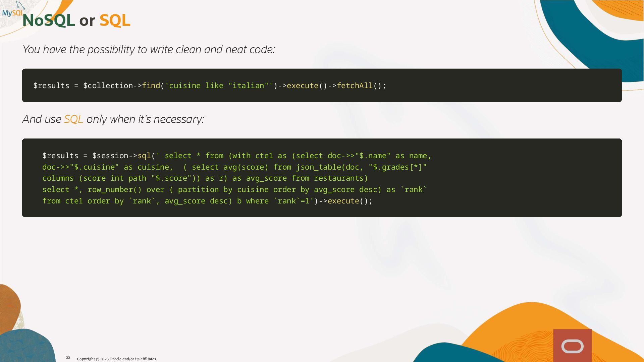Viewport: 644px width, 362px height.
Task: Click the 'italian' string in first snippet
Action: click(x=248, y=86)
